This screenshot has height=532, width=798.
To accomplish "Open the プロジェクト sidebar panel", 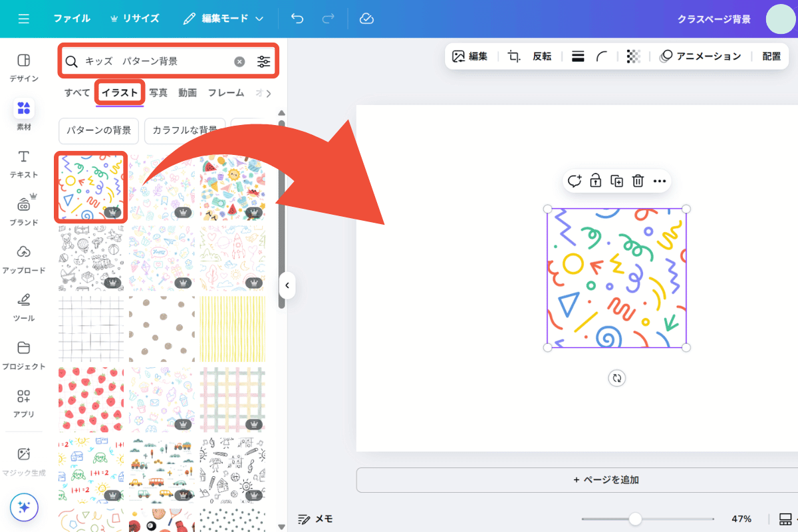I will pyautogui.click(x=23, y=355).
